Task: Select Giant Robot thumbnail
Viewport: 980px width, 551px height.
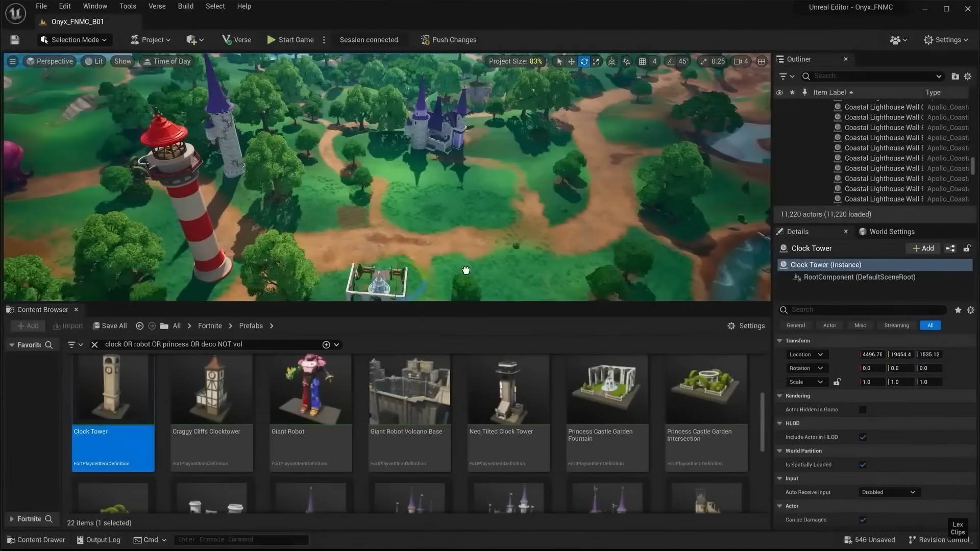Action: coord(311,390)
